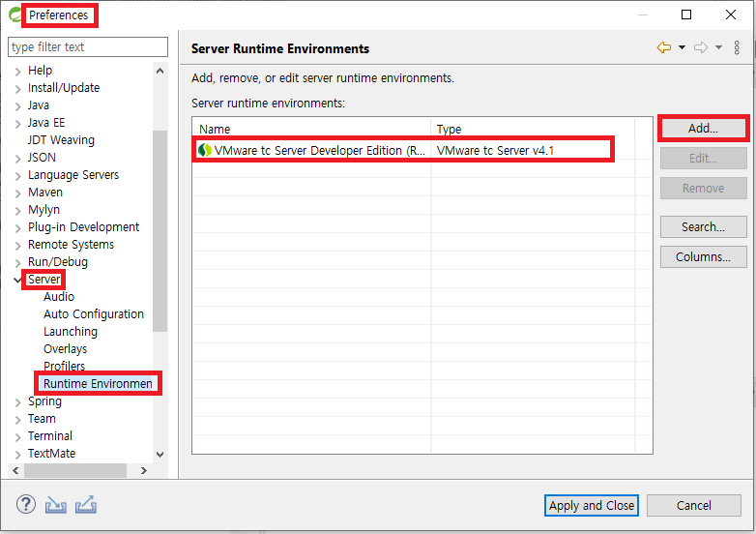Open the forward history dropdown arrow
The width and height of the screenshot is (756, 534).
[718, 47]
